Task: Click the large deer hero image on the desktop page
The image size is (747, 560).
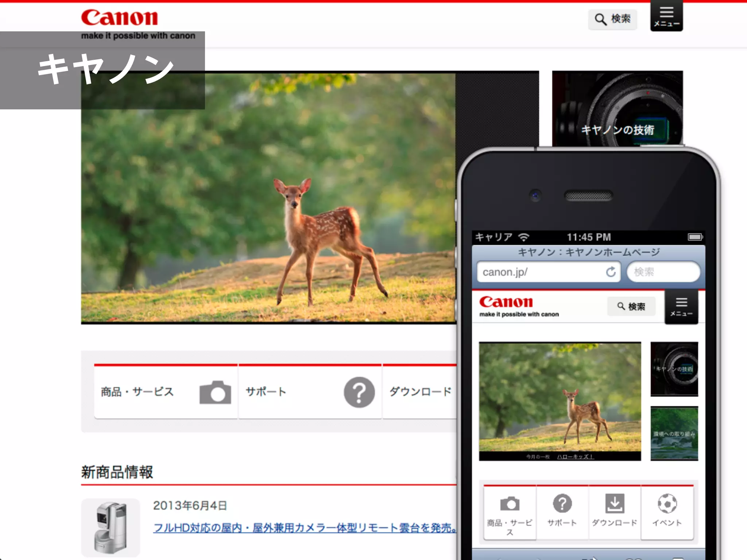Action: point(268,197)
